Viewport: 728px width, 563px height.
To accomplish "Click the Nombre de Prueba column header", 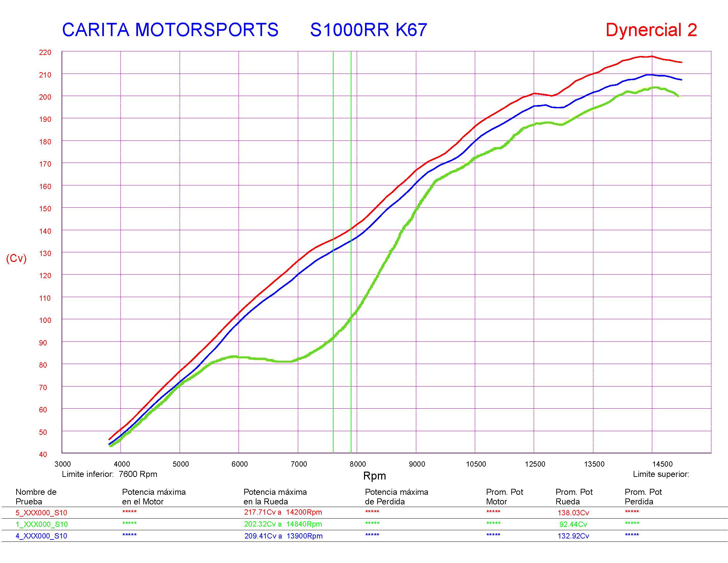I will point(36,497).
